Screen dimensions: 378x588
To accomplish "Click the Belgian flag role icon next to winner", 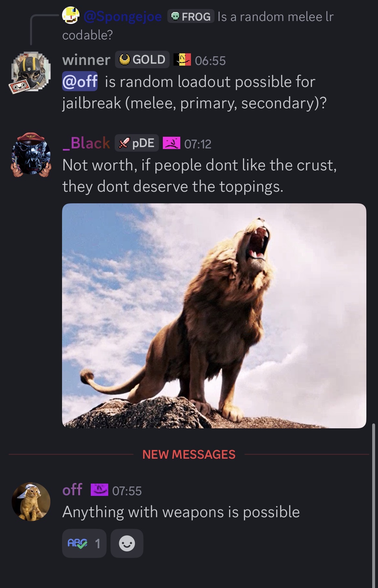I will [x=182, y=60].
